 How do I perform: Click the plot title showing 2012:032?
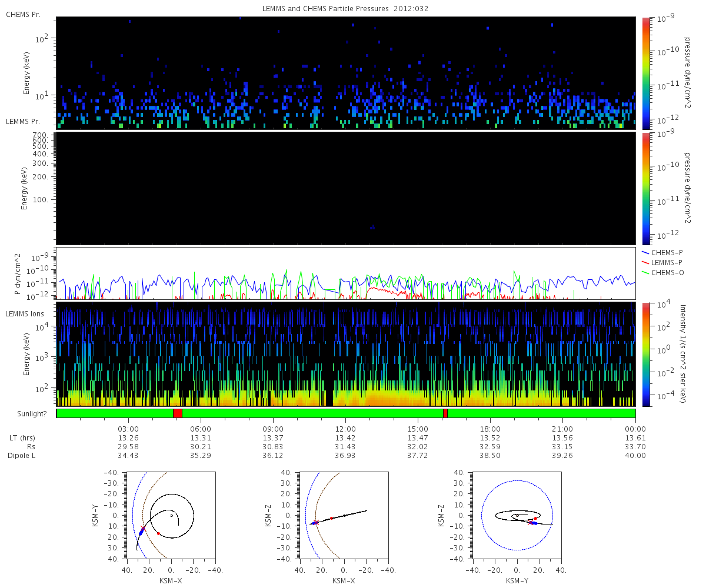(345, 9)
